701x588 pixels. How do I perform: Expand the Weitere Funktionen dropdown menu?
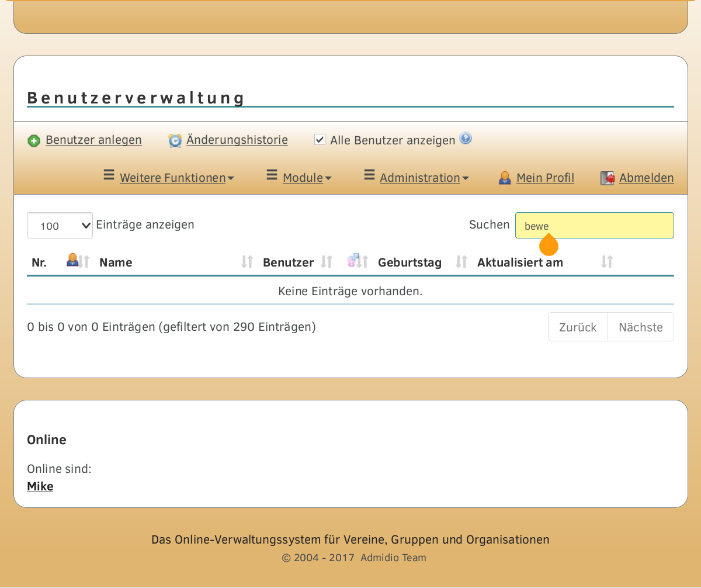tap(176, 178)
